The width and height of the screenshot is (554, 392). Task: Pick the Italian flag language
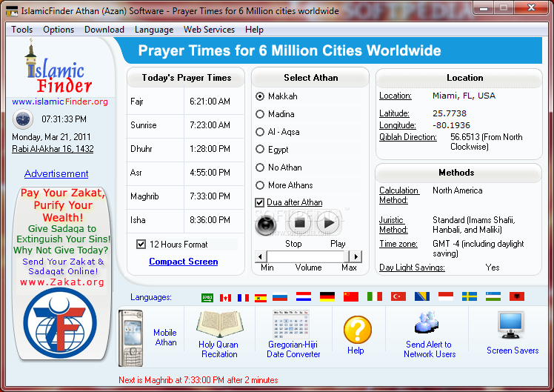[375, 296]
